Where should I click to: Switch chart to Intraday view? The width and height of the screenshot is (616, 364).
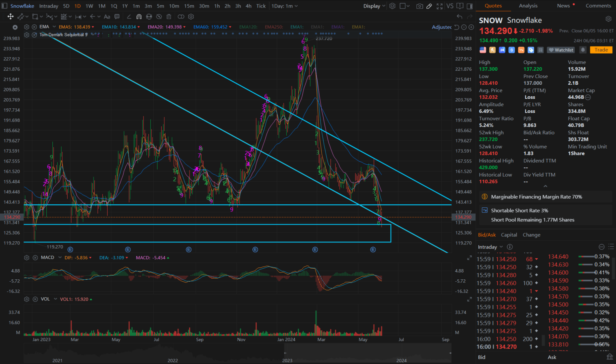pyautogui.click(x=49, y=6)
